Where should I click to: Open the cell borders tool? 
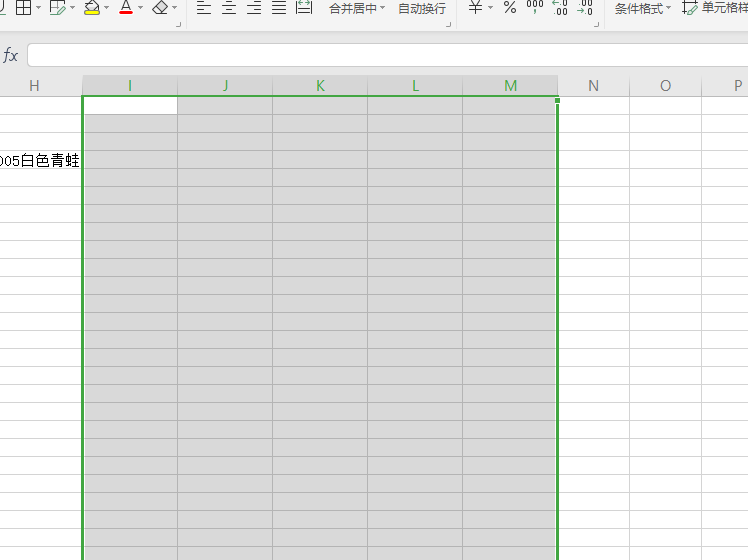tap(23, 7)
